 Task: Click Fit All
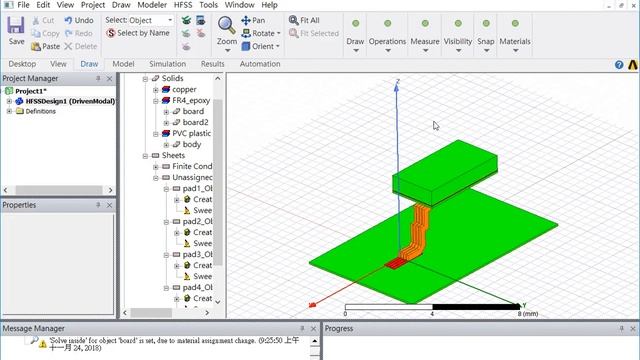304,20
